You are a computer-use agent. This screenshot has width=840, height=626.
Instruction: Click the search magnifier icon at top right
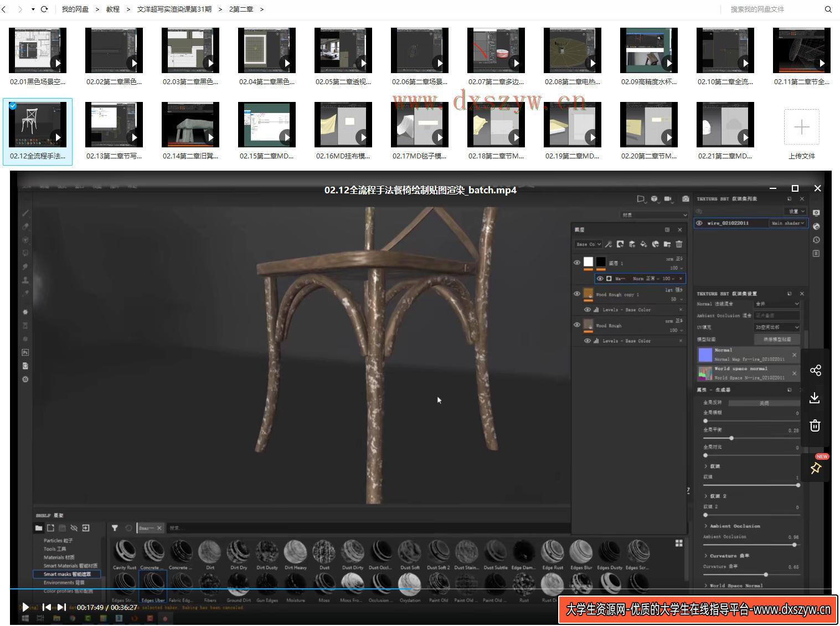(828, 9)
